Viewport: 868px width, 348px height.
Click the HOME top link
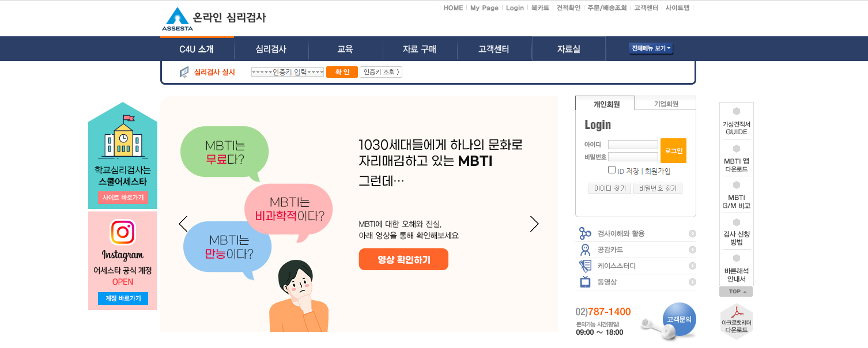[x=453, y=8]
